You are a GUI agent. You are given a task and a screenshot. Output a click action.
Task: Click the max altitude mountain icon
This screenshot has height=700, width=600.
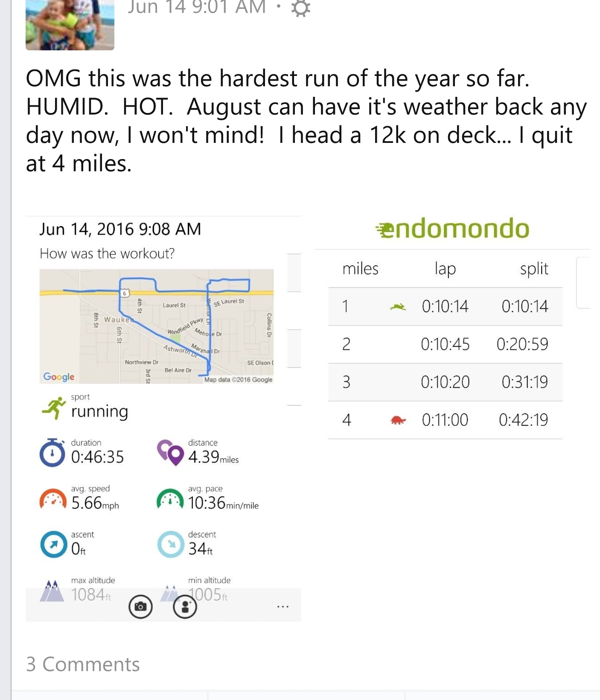[x=52, y=591]
